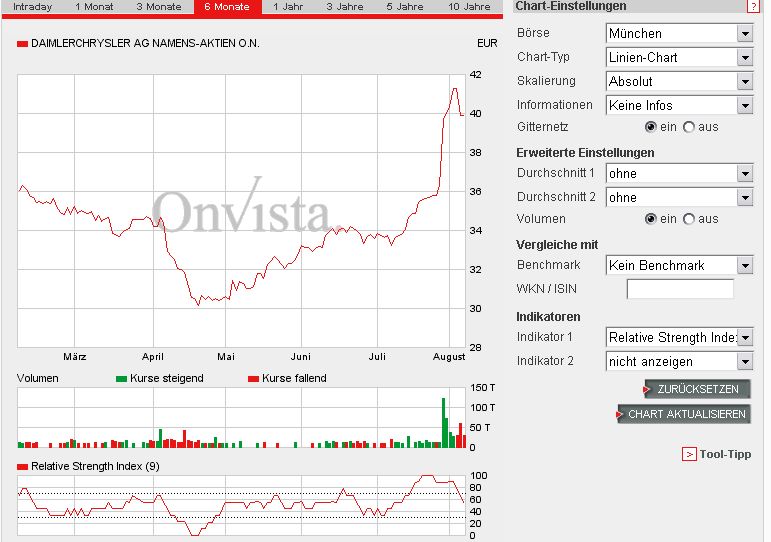The height and width of the screenshot is (542, 771).
Task: Click the red Relative Strength Index legend swatch
Action: 22,467
